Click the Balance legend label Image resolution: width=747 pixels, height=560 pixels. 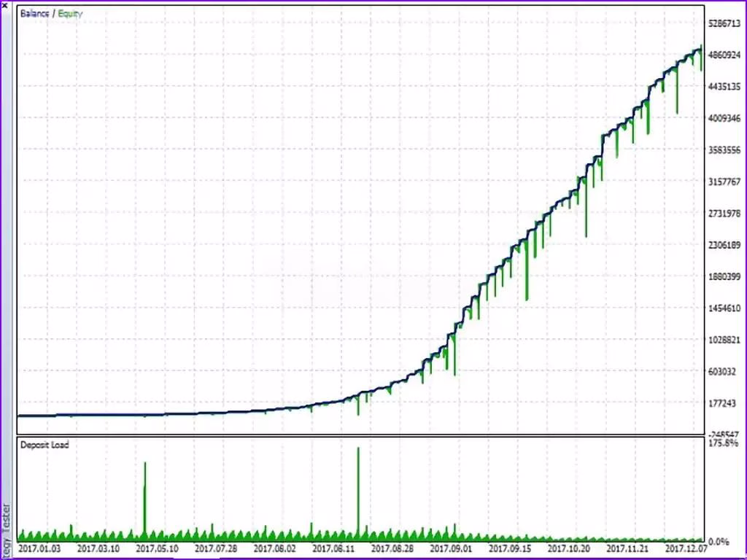(34, 13)
